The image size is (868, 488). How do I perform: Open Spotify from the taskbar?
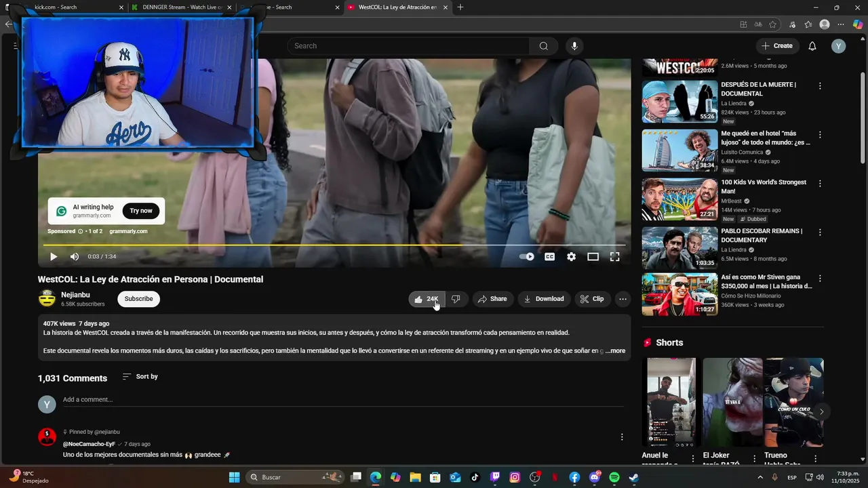614,477
